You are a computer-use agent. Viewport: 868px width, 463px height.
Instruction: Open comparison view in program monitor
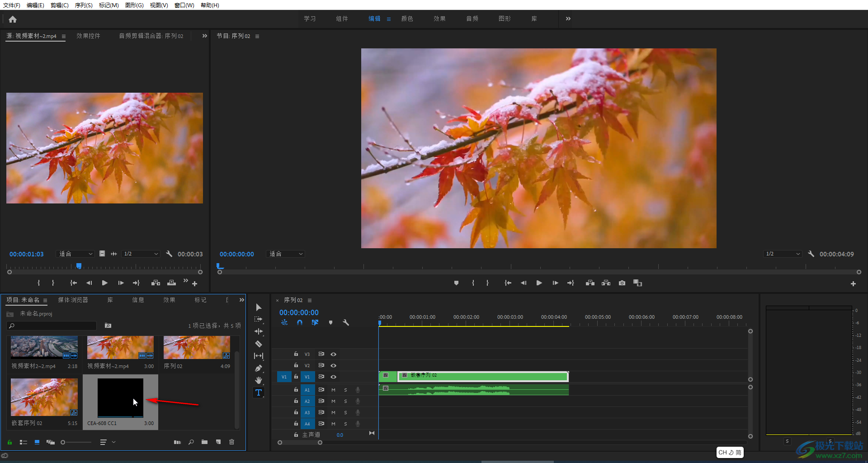point(638,283)
